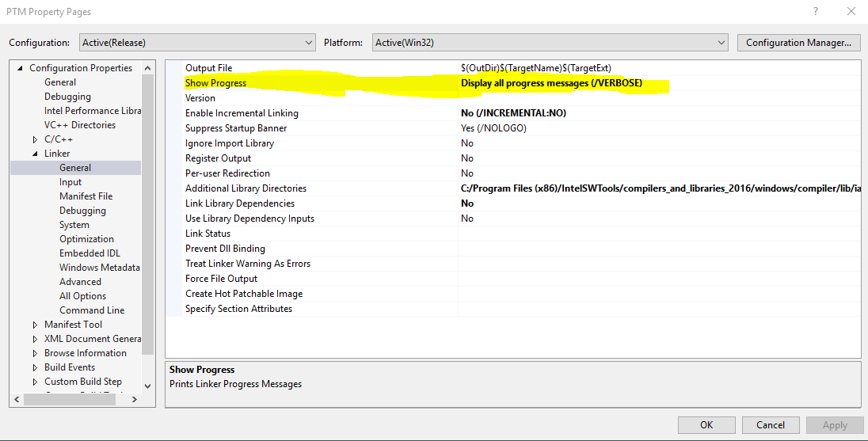Select the All Options page
Viewport: 868px width, 441px height.
[x=82, y=296]
